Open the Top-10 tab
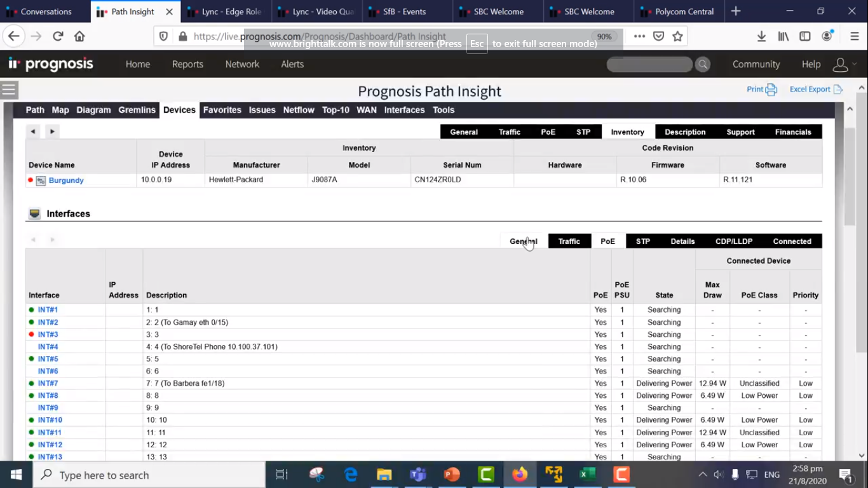 pos(336,110)
